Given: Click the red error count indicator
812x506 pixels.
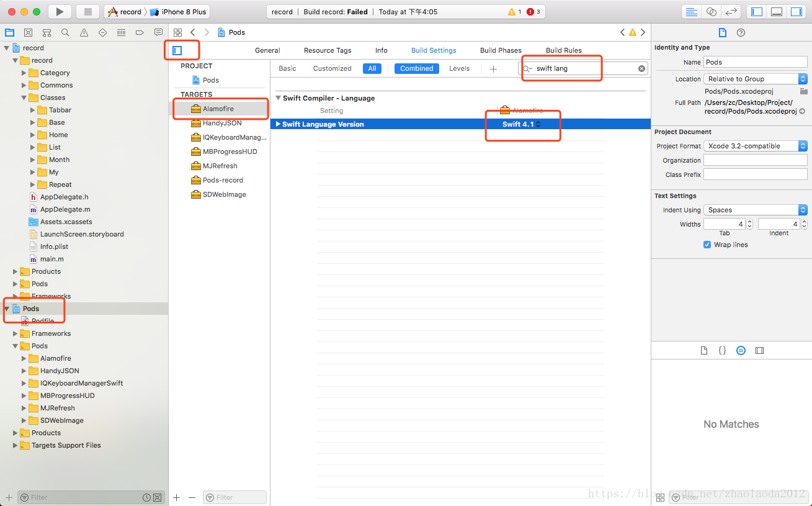Looking at the screenshot, I should [533, 12].
